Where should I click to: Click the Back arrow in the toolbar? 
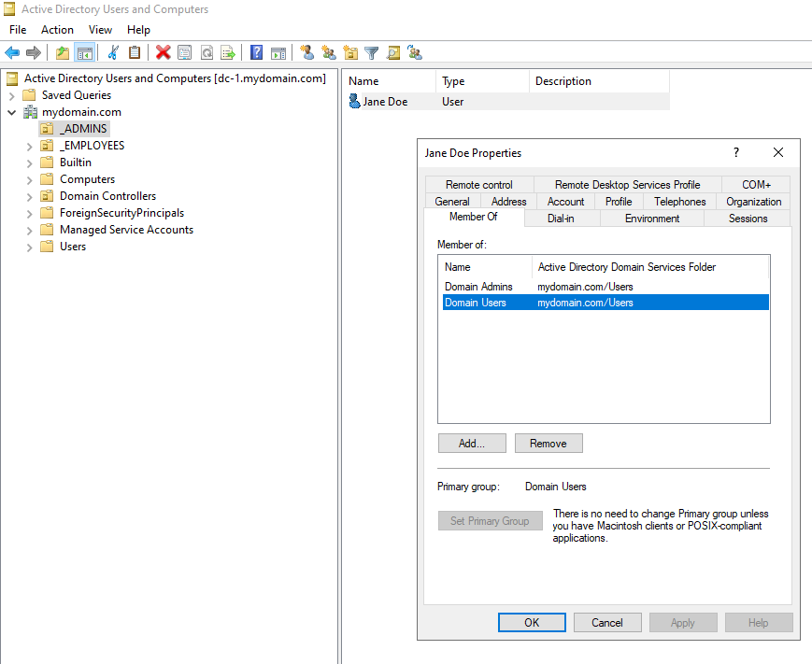[x=12, y=52]
